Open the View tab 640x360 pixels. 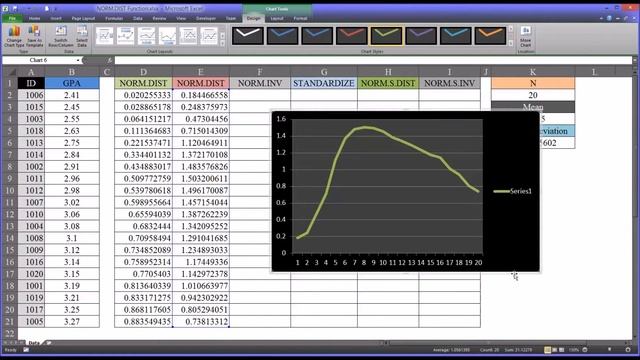tap(181, 18)
